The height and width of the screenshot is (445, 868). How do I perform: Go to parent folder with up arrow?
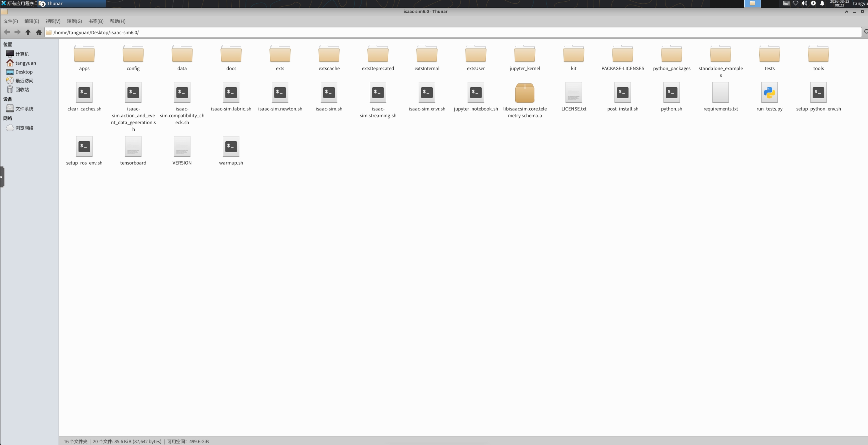pyautogui.click(x=28, y=32)
